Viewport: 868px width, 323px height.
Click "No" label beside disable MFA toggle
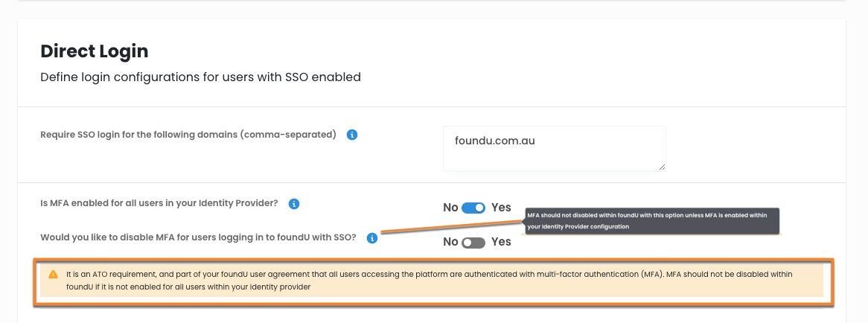tap(450, 242)
